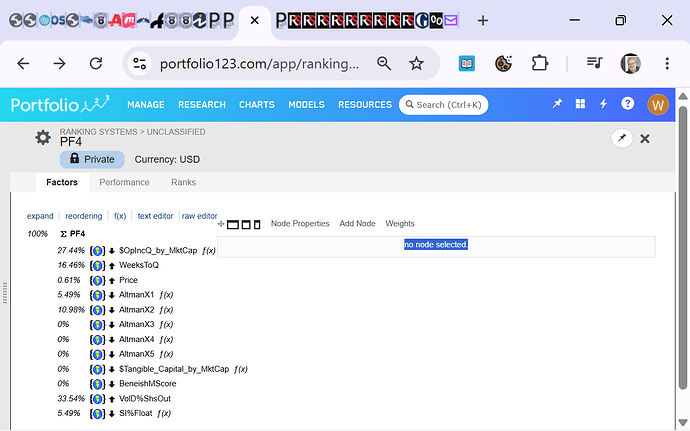690x431 pixels.
Task: Switch to the Performance tab
Action: (x=124, y=182)
